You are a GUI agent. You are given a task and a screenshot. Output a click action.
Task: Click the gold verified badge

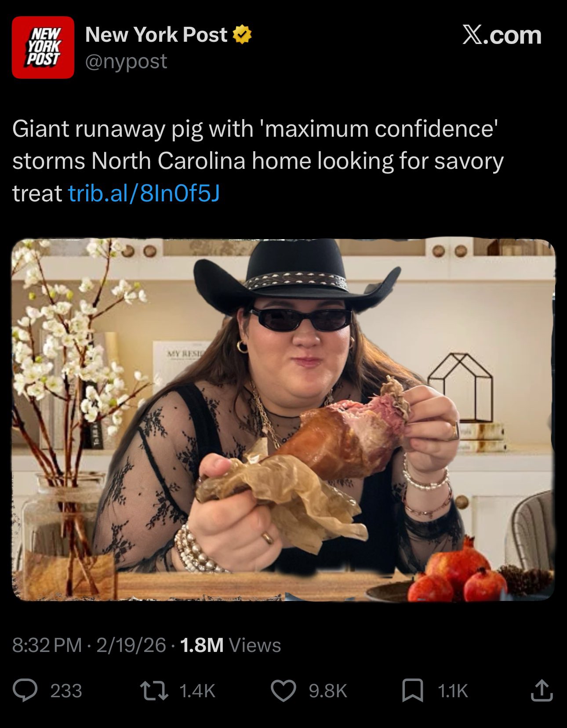tap(242, 35)
